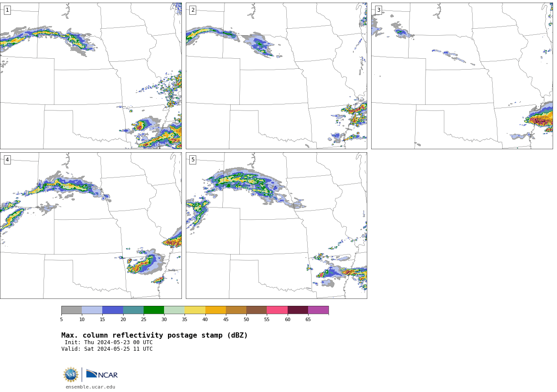Click the dark green 25-30 dBZ swatch
Screen dimensions: 557x392
tap(154, 310)
